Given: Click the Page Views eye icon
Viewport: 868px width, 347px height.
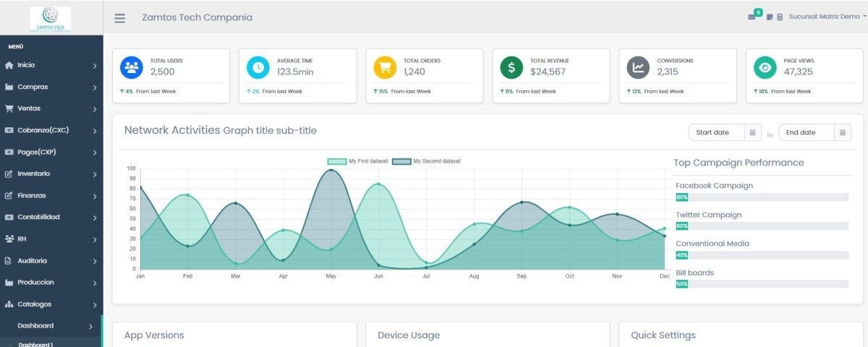Looking at the screenshot, I should 765,67.
